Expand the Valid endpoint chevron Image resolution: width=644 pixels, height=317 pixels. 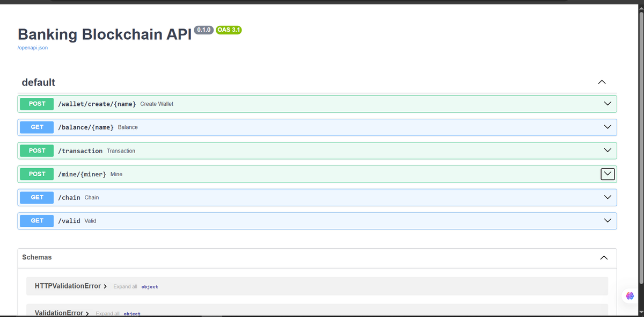(608, 221)
